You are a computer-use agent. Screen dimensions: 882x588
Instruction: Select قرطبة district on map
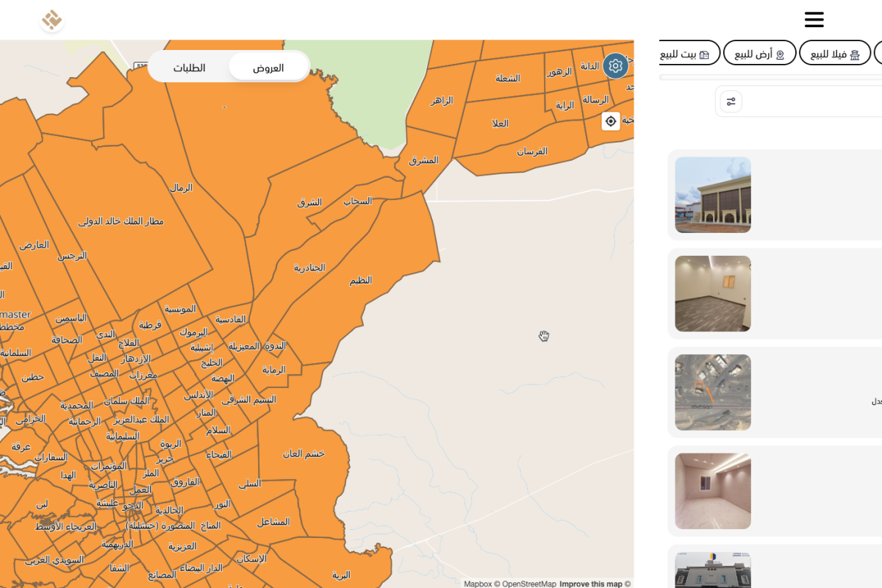pos(150,325)
